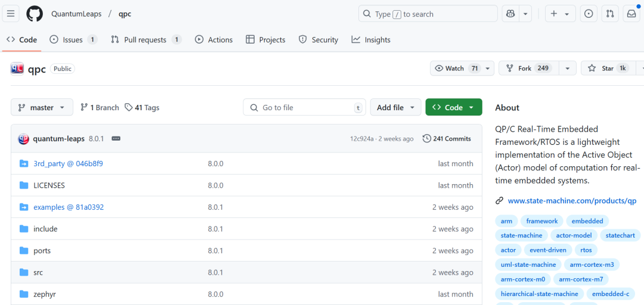Click the link icon beside the website URL
This screenshot has width=644, height=305.
[500, 201]
